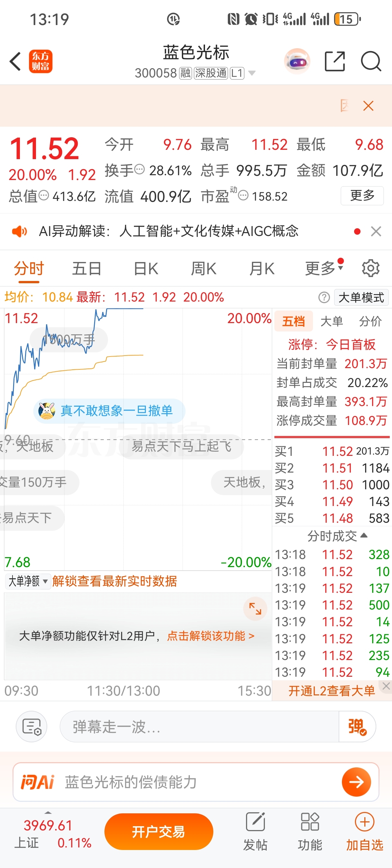
Task: Open the 更多 chart period dropdown
Action: tap(324, 268)
